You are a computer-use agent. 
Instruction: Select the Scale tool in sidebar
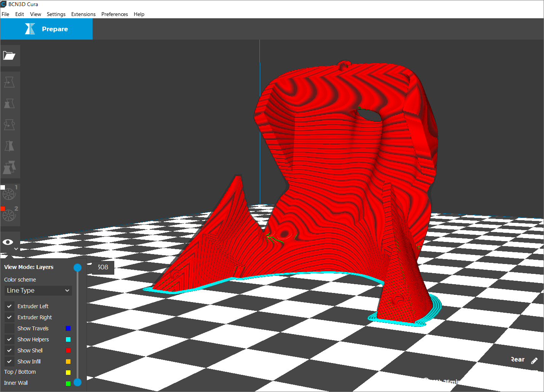(9, 103)
